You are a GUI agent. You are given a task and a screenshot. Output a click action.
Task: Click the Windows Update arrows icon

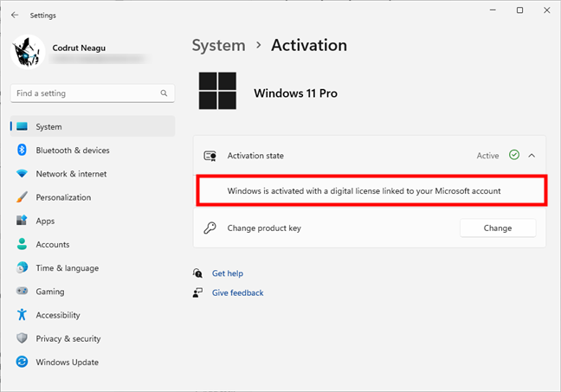click(x=22, y=362)
